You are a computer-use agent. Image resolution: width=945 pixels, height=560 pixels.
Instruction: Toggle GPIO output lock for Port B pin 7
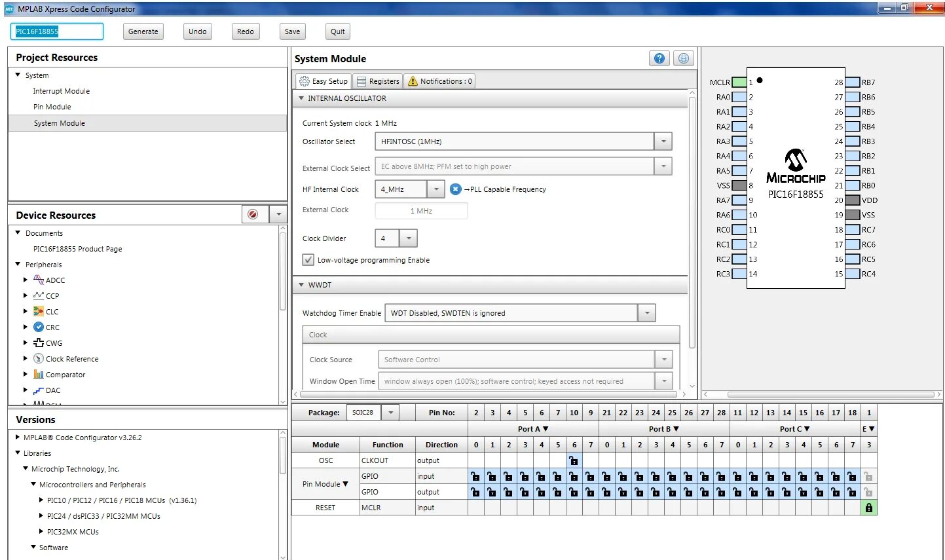coord(721,492)
